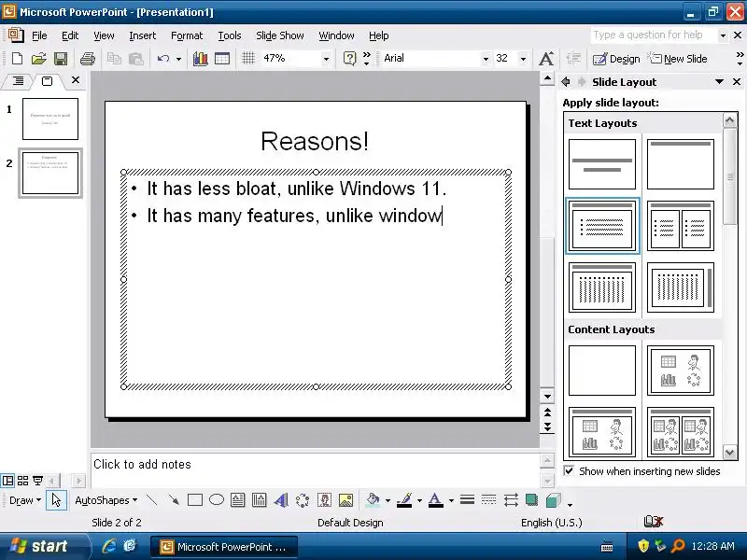Click the Arrow Style icon
Viewport: 747px width, 560px height.
[x=511, y=499]
